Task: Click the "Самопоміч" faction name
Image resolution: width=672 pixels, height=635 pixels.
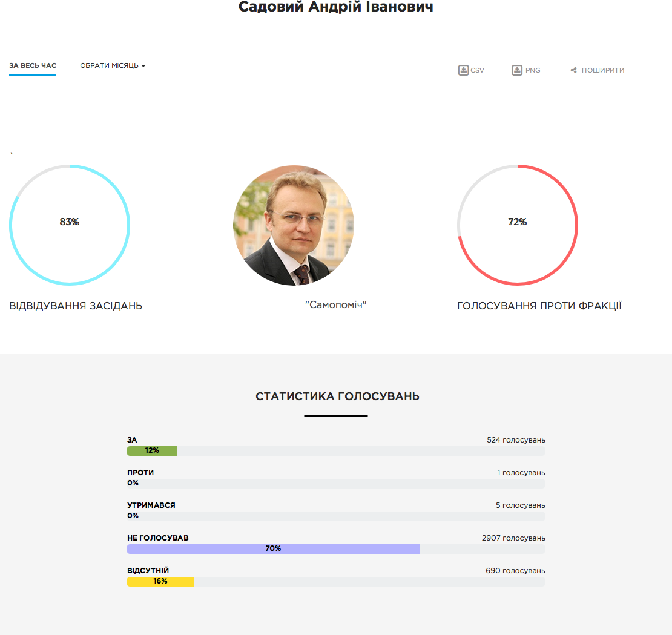Action: (x=336, y=305)
